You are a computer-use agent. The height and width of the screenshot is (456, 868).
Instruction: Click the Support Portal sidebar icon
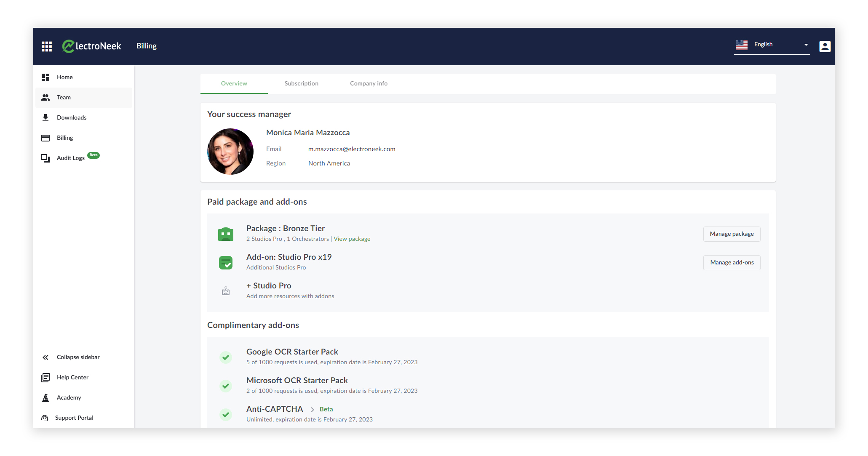[x=45, y=418]
